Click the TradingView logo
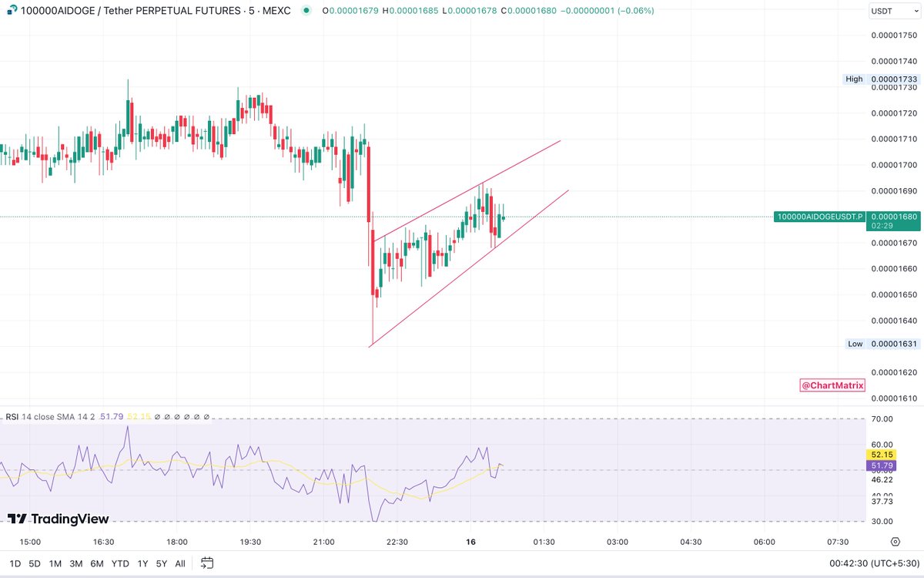 click(59, 519)
